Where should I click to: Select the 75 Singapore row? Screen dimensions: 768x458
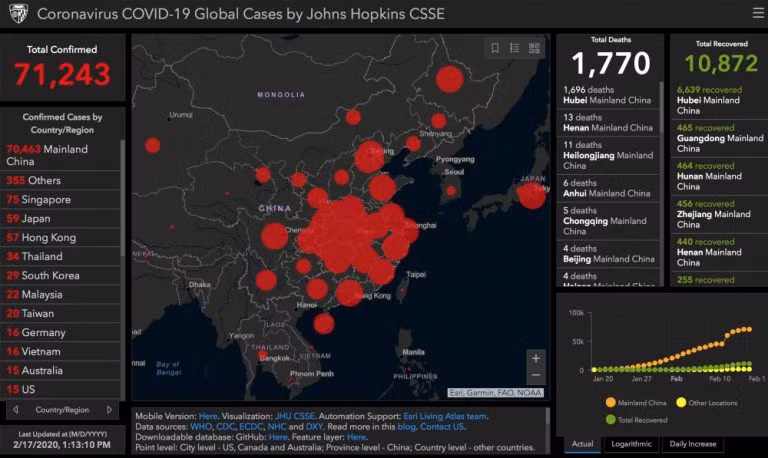click(60, 199)
